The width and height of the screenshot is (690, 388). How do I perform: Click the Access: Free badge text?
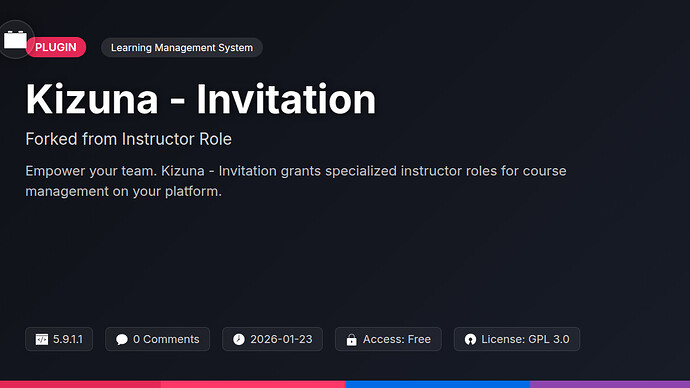point(396,339)
